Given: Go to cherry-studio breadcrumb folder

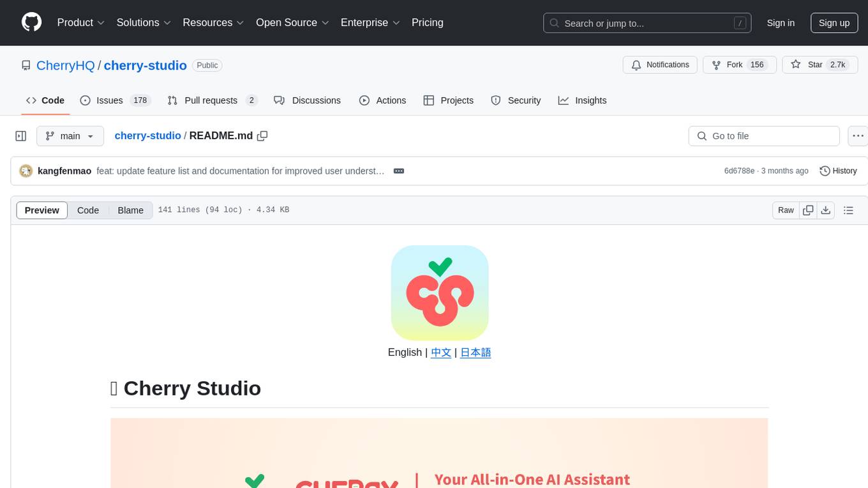Looking at the screenshot, I should [147, 136].
